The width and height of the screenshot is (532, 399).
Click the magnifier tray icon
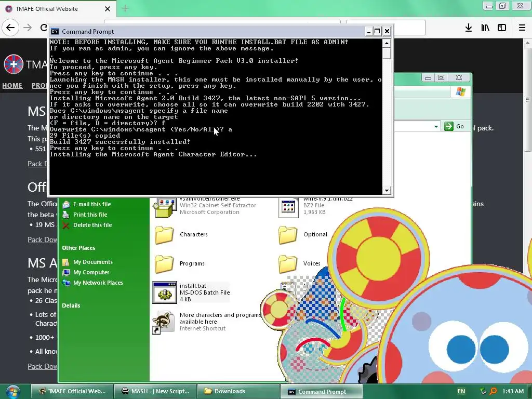[x=494, y=391]
